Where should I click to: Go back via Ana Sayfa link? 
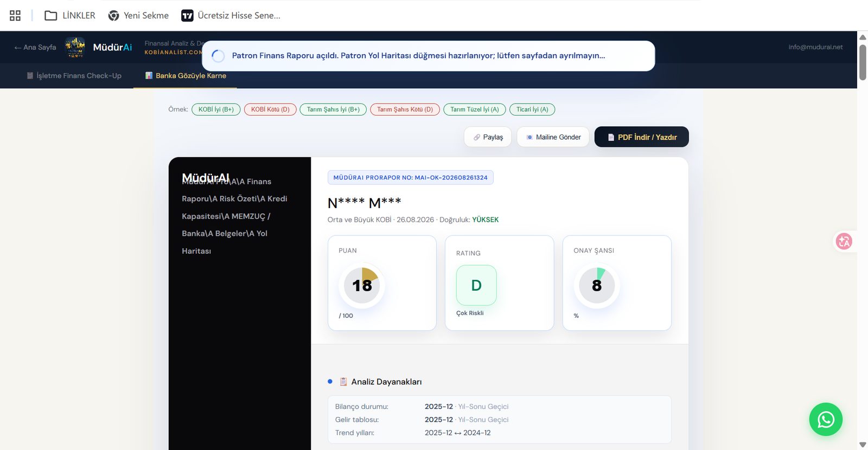tap(35, 47)
